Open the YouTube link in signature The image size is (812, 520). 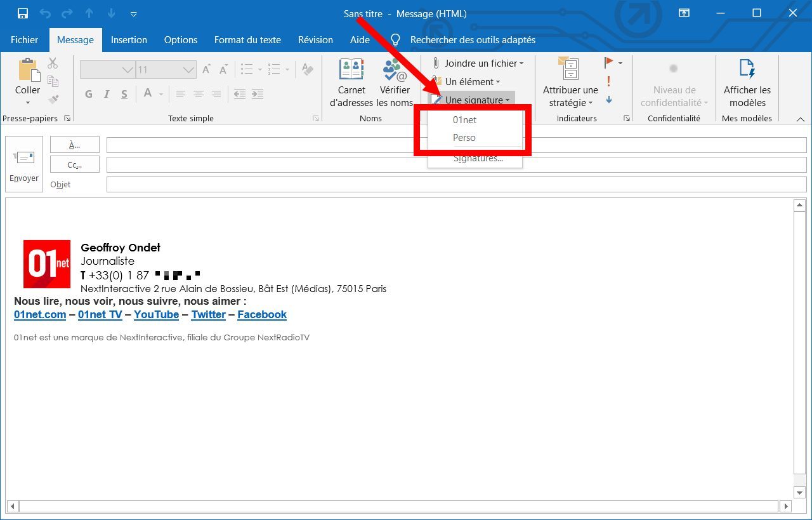(156, 314)
